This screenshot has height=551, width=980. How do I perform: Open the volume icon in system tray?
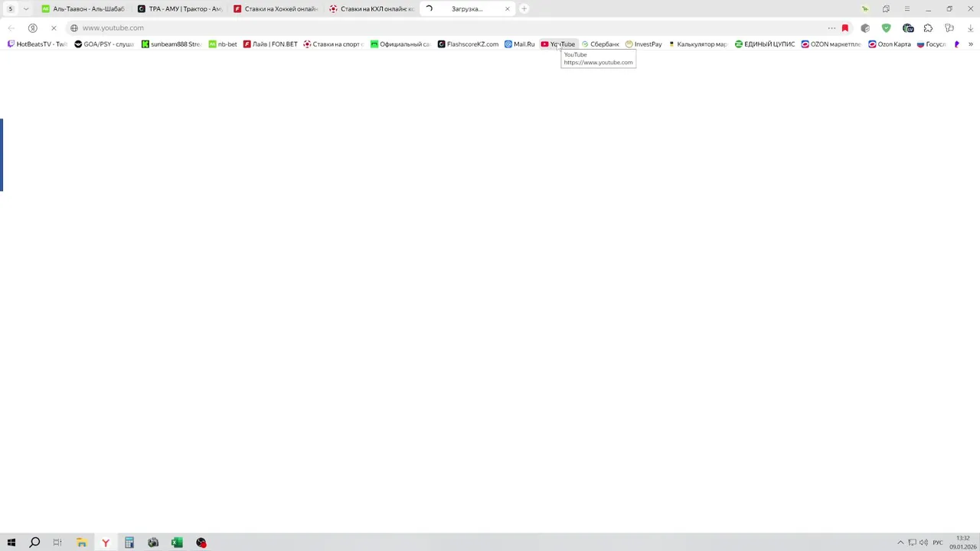[923, 543]
